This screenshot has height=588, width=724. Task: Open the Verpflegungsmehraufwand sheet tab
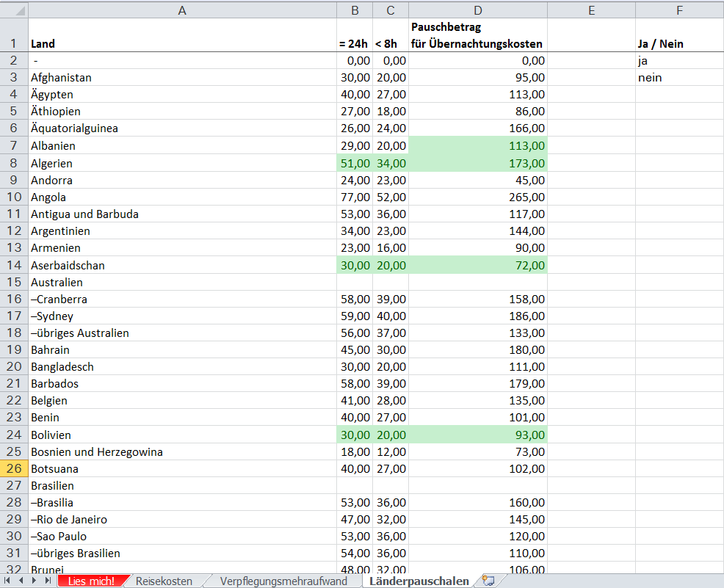tap(283, 581)
